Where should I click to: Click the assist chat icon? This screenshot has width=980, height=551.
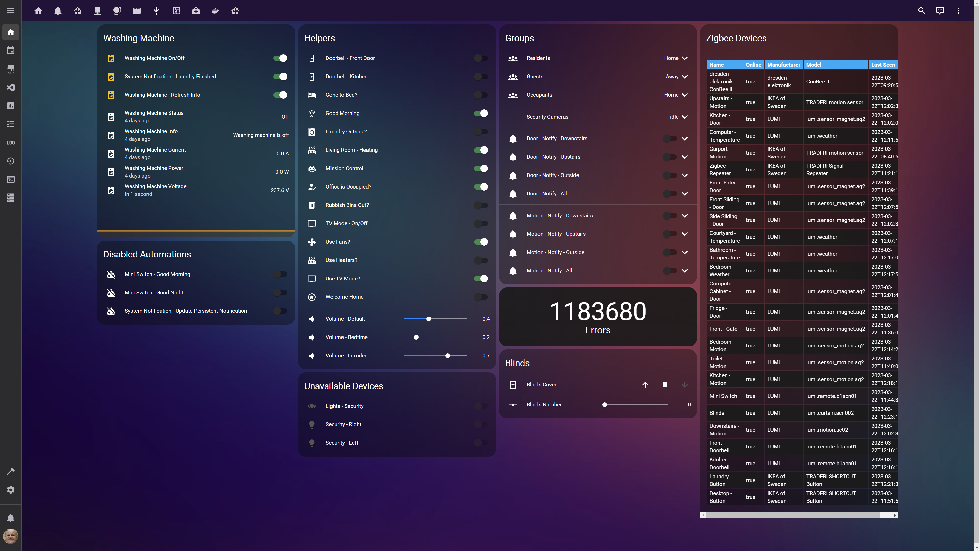[940, 11]
